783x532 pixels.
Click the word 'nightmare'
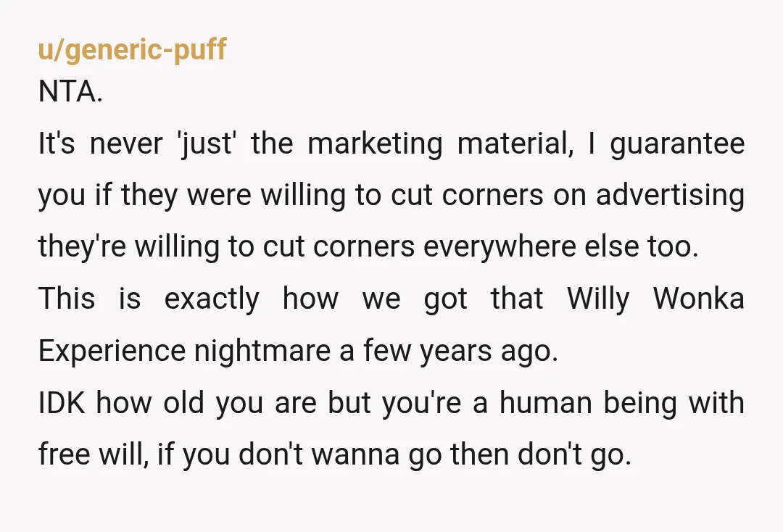pos(262,351)
